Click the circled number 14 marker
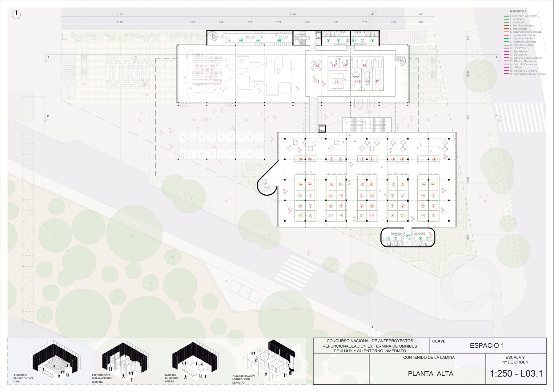The height and width of the screenshot is (392, 554). pyautogui.click(x=333, y=66)
